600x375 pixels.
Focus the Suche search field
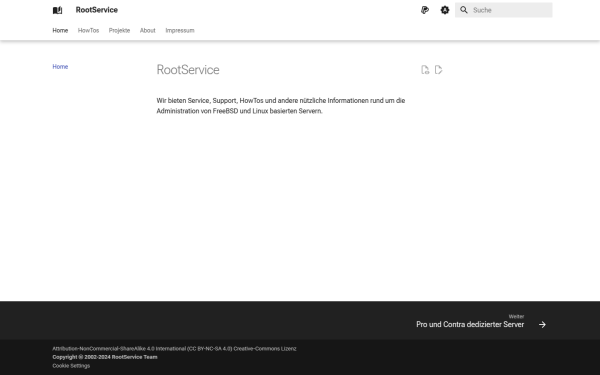pyautogui.click(x=504, y=10)
